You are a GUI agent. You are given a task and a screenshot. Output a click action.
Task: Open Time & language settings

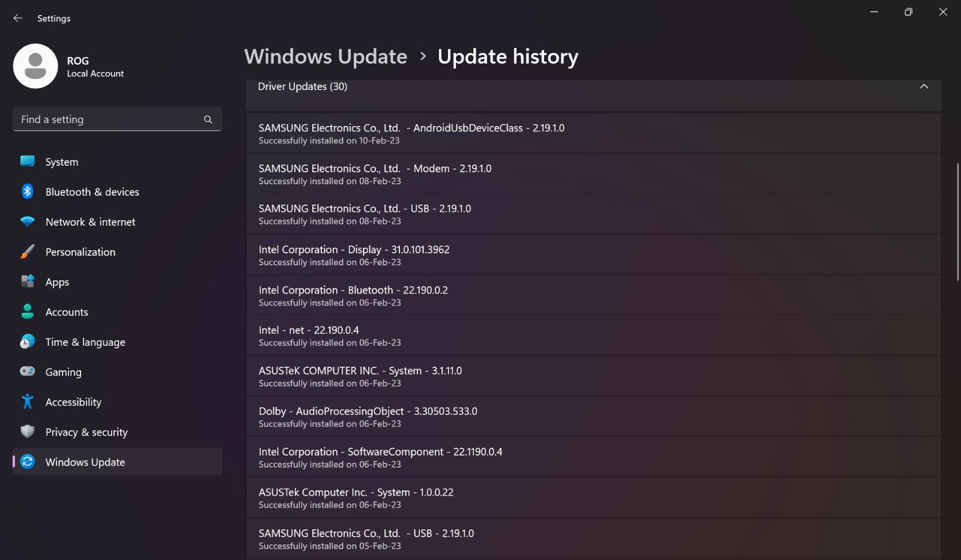(117, 342)
